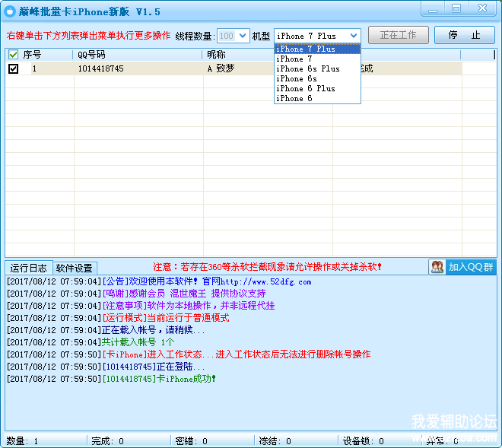Click the 数量: 1 status bar entry

point(22,441)
